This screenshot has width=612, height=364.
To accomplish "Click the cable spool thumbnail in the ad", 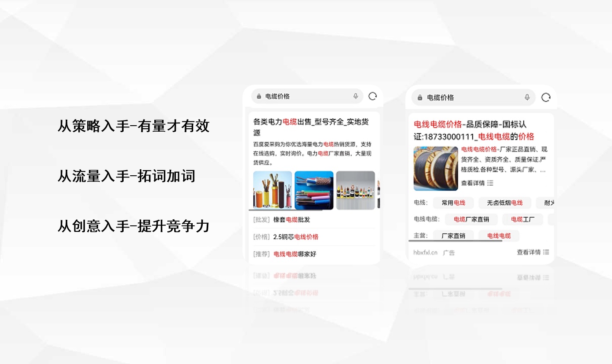I will [x=435, y=168].
